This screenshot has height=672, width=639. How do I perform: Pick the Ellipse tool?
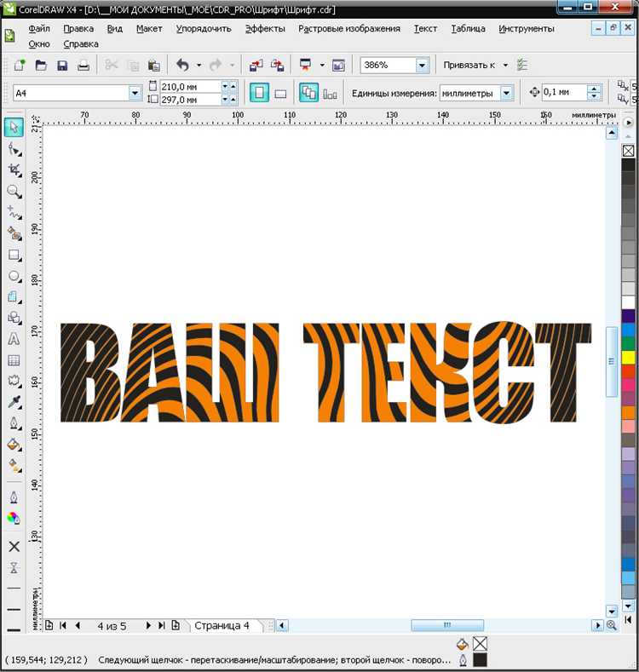(x=14, y=276)
